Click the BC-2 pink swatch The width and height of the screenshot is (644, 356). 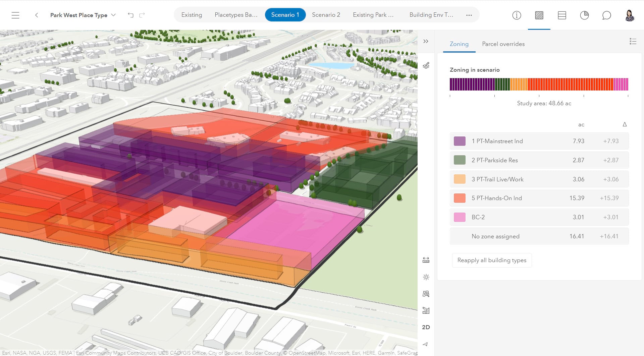[460, 217]
